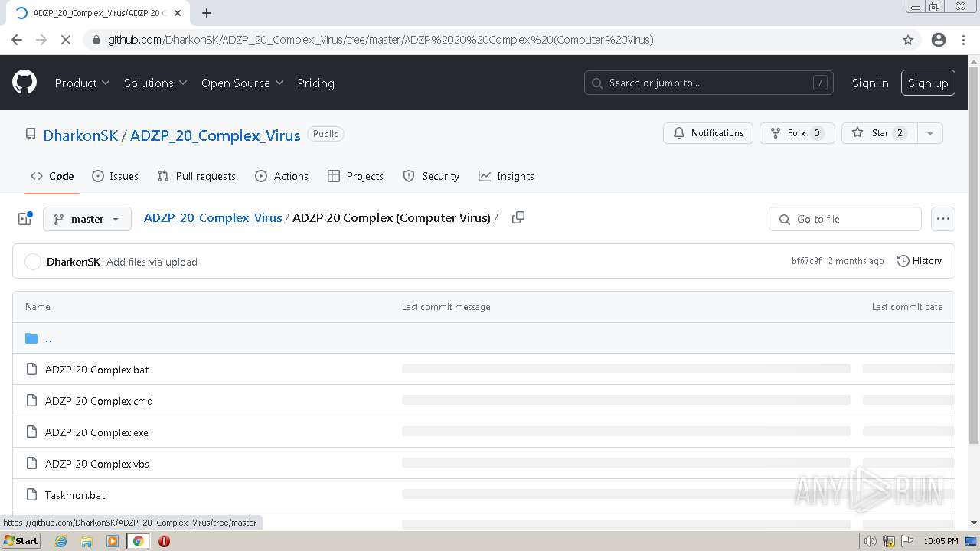The height and width of the screenshot is (551, 980).
Task: Switch to the Code tab
Action: 52,176
